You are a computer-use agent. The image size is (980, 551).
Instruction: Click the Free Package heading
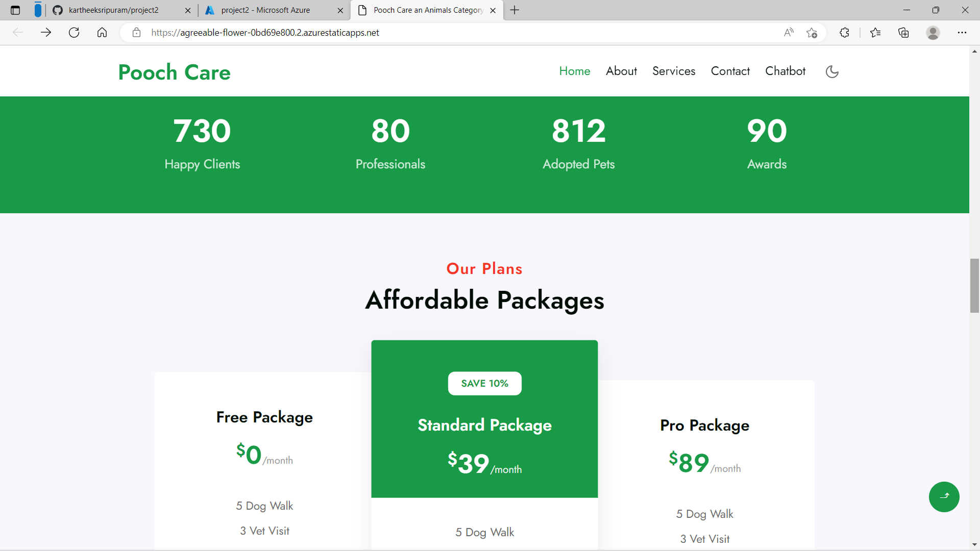264,417
